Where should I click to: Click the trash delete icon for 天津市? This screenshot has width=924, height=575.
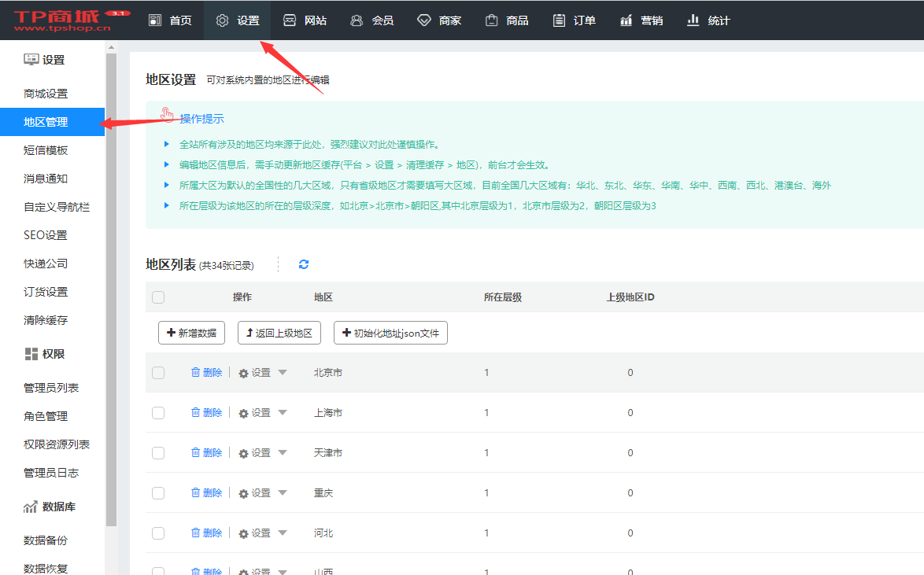coord(196,453)
